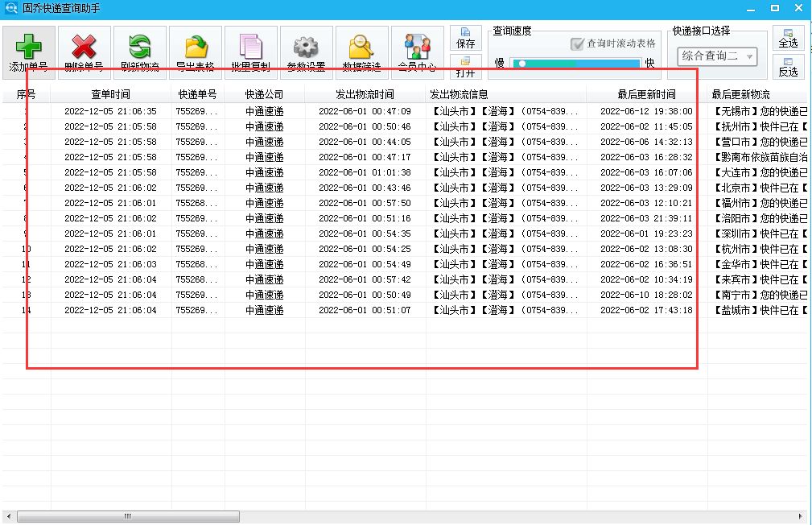Open 参数设置 parameter settings
Viewport: 812px width, 525px height.
[x=305, y=50]
